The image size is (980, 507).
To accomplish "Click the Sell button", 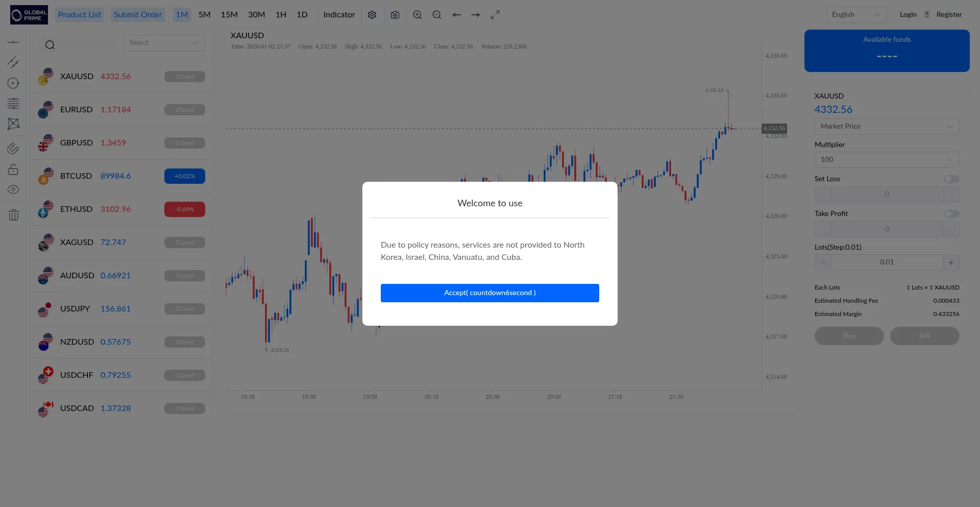I will pos(925,336).
